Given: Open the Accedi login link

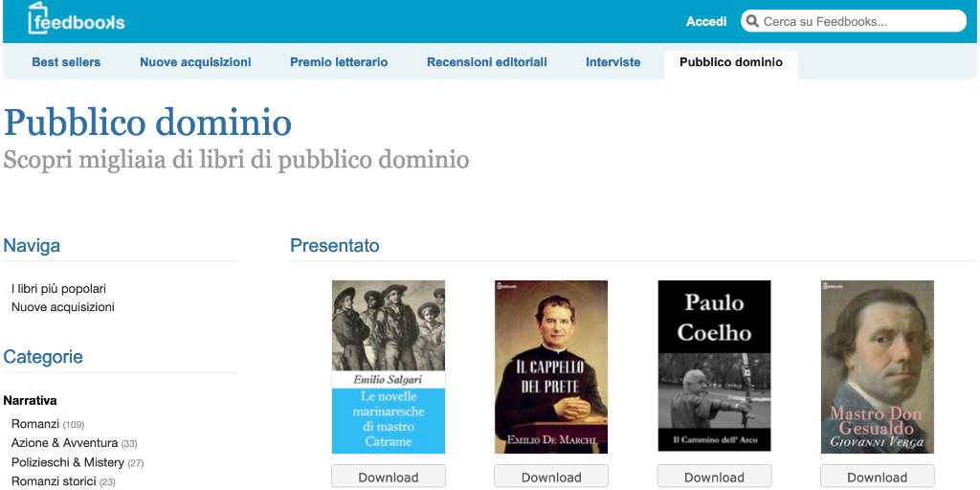Looking at the screenshot, I should [706, 21].
